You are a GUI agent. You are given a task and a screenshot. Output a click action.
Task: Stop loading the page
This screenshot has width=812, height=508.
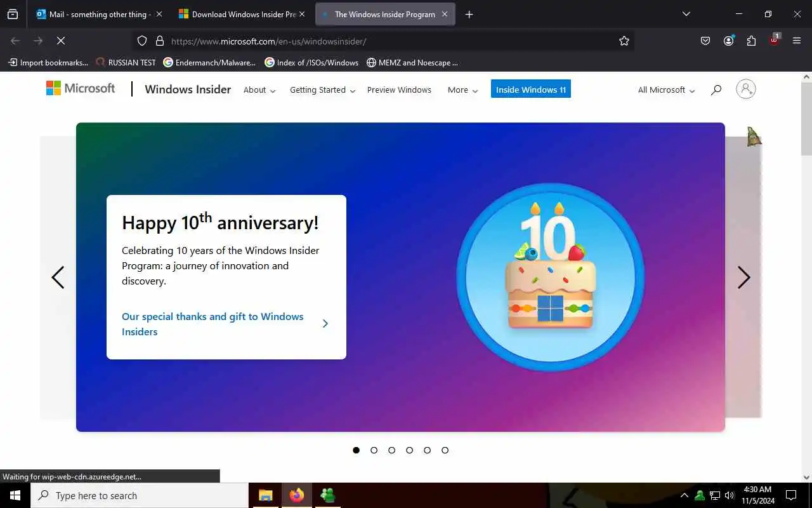click(61, 41)
